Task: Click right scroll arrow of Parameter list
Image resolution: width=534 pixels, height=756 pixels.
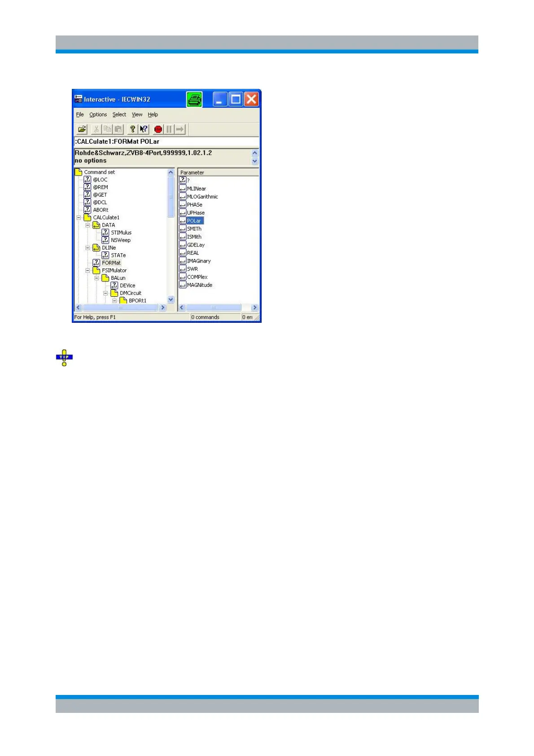Action: click(255, 308)
